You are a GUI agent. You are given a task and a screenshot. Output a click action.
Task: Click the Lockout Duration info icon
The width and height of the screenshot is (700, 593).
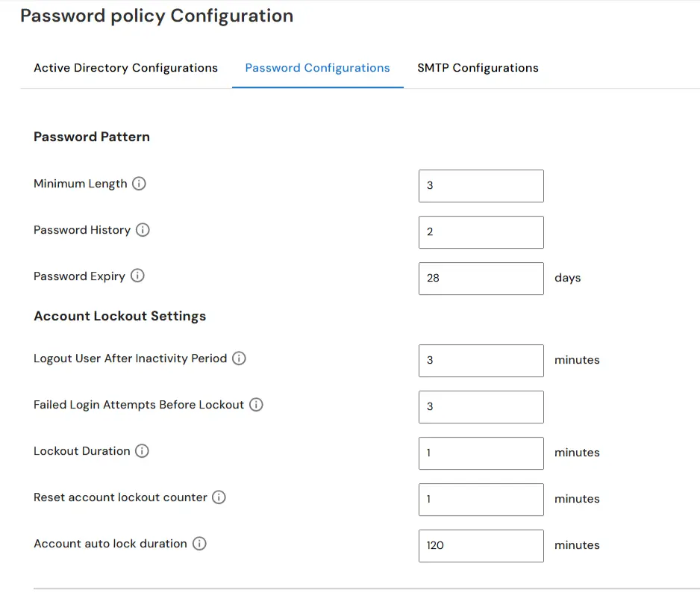[x=143, y=450]
